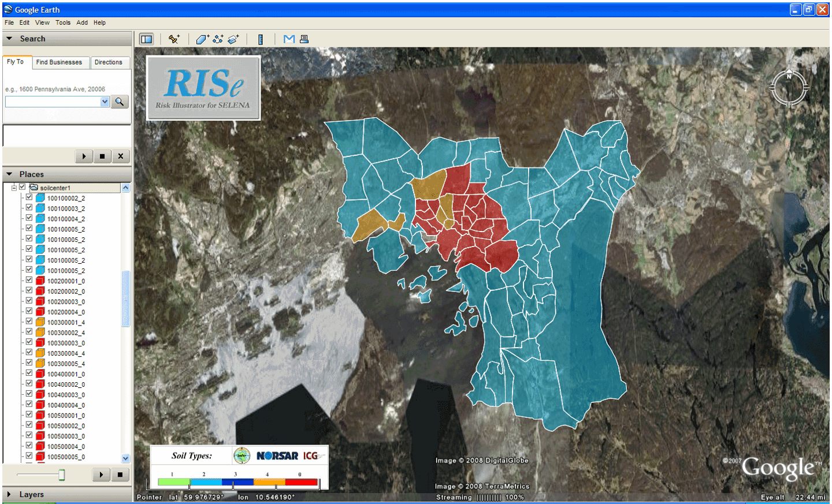Click the search magnifying glass button
This screenshot has height=504, width=832.
click(x=120, y=102)
